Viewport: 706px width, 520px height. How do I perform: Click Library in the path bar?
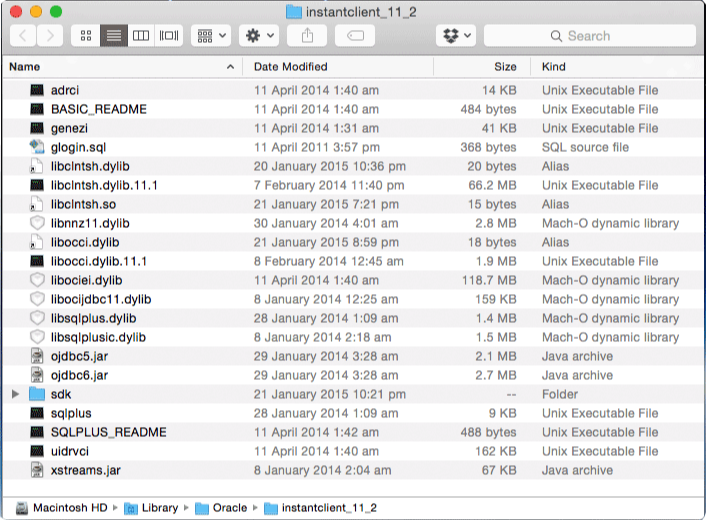tap(151, 508)
